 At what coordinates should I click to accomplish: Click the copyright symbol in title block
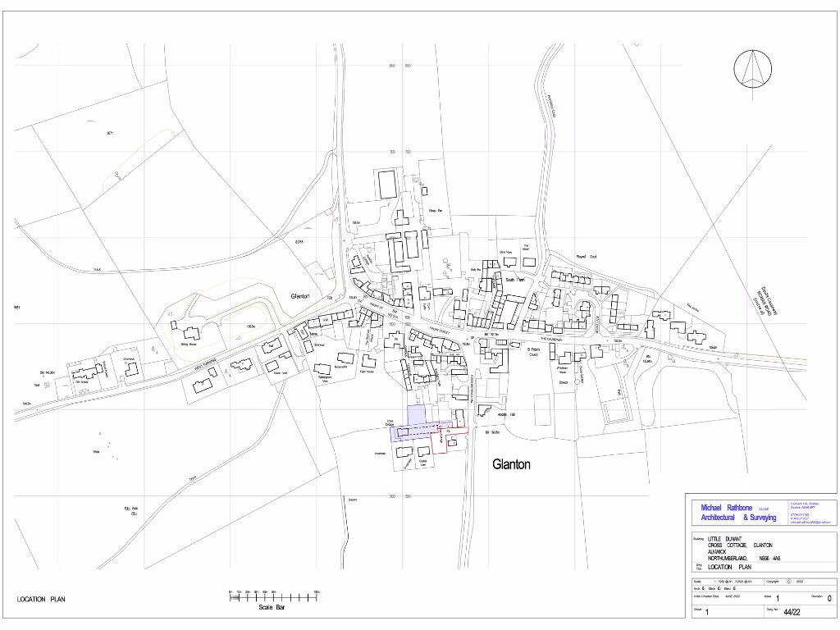coord(788,582)
